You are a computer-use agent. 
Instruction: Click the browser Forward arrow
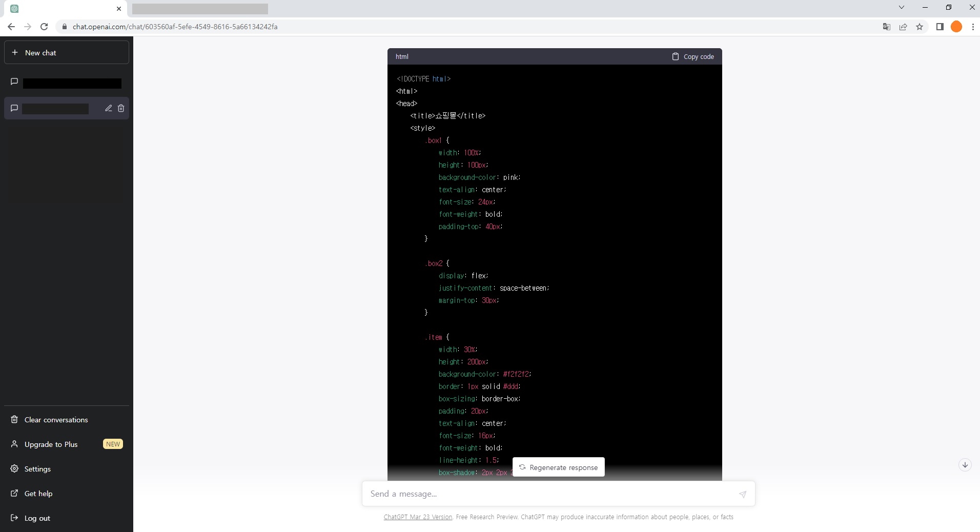[28, 27]
